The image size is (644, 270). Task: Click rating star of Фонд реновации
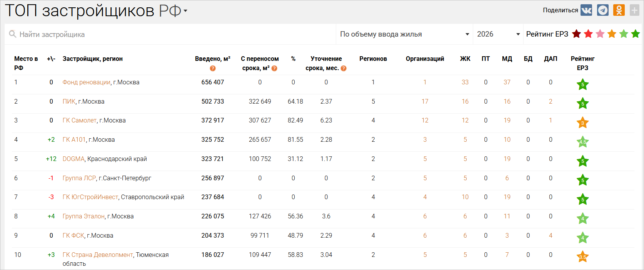(x=582, y=84)
